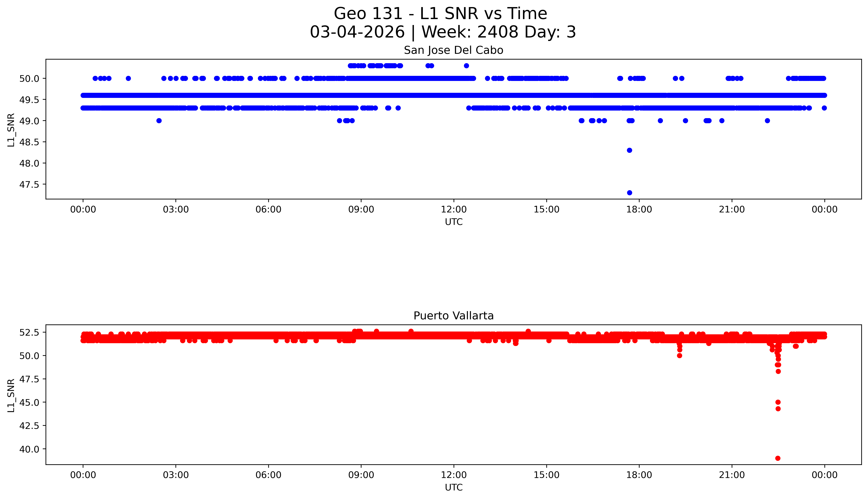Click the UTC x-axis label under the top plot
The width and height of the screenshot is (868, 499).
[x=454, y=222]
